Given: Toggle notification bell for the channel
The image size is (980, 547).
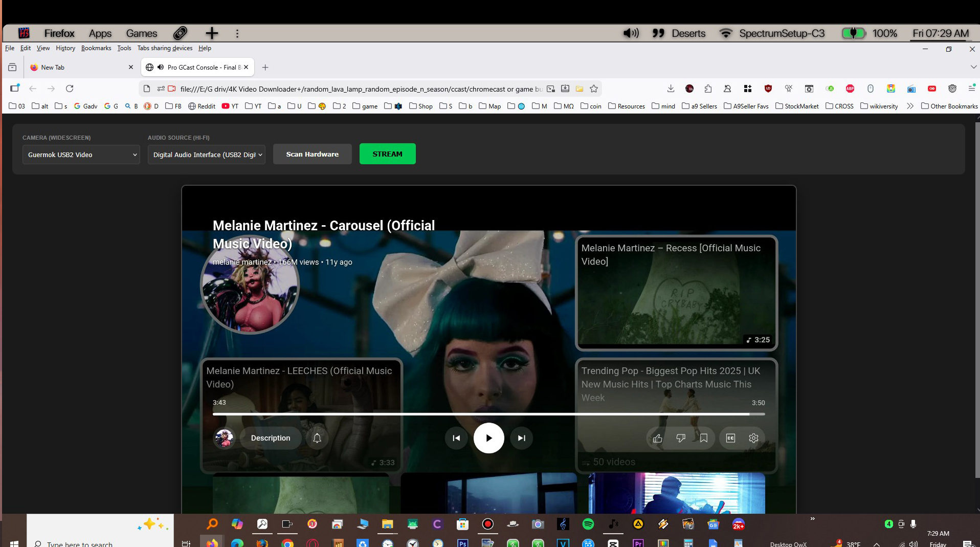Looking at the screenshot, I should click(x=317, y=438).
